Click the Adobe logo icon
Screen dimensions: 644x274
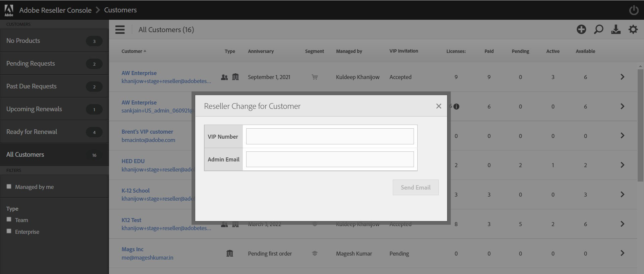pos(9,10)
